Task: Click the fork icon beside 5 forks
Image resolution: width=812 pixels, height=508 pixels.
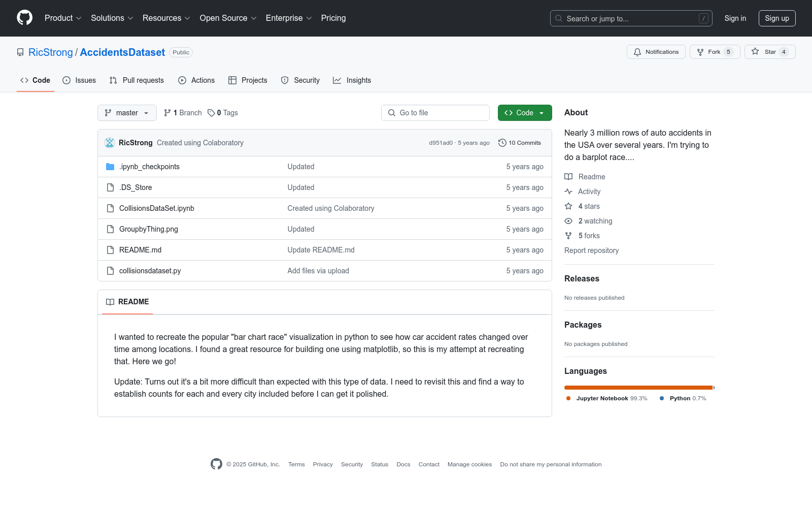Action: pyautogui.click(x=568, y=236)
